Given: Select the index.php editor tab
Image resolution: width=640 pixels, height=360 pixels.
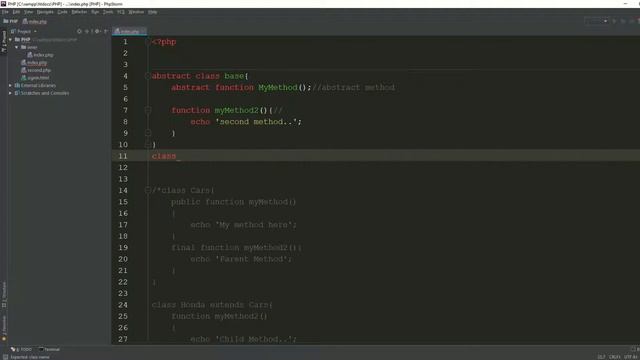Looking at the screenshot, I should coord(129,31).
